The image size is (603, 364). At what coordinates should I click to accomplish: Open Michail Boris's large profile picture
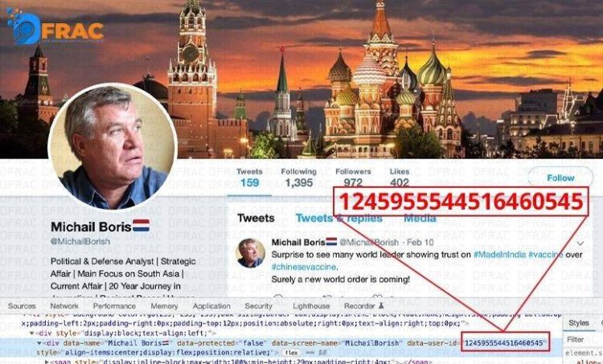pos(113,148)
